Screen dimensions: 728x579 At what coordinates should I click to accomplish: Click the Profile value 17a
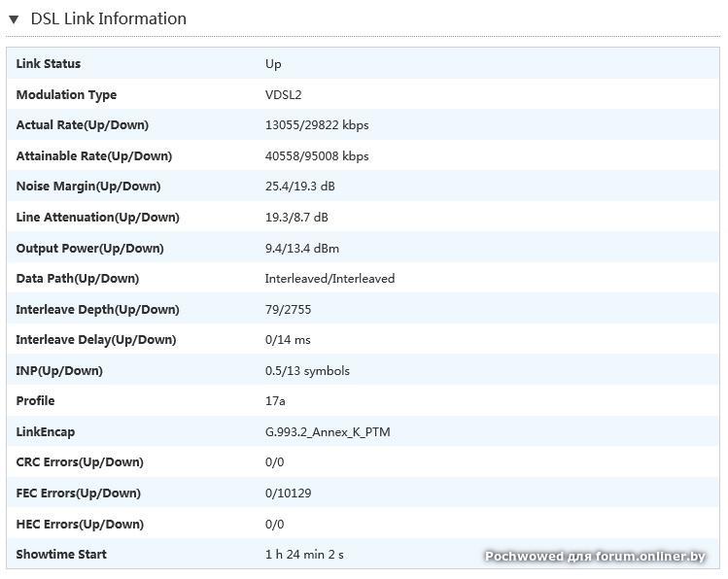(275, 401)
